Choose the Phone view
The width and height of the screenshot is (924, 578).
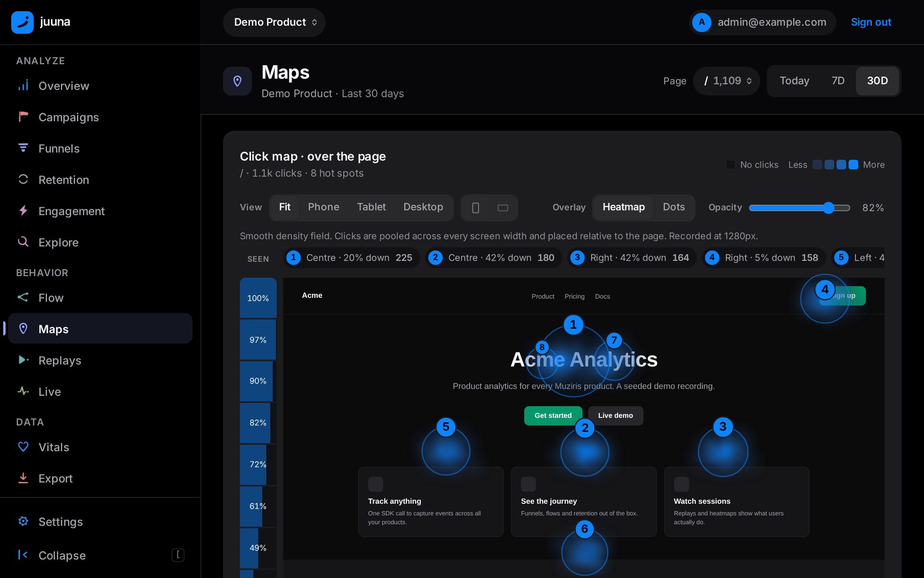tap(324, 207)
